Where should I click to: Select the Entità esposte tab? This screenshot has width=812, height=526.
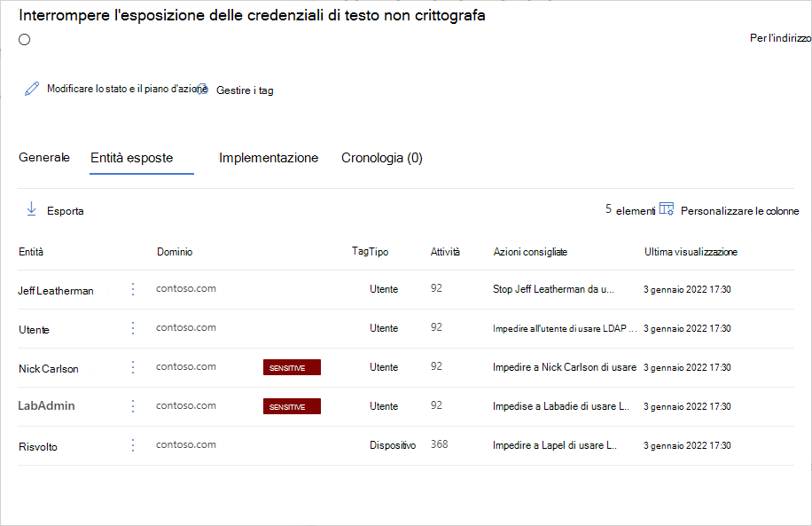point(132,158)
